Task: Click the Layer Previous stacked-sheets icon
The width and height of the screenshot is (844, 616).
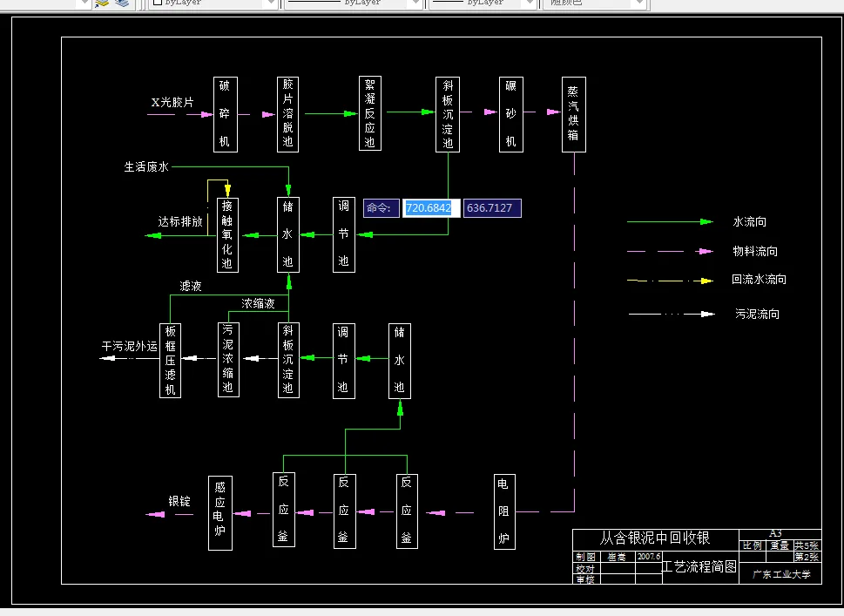Action: tap(122, 3)
